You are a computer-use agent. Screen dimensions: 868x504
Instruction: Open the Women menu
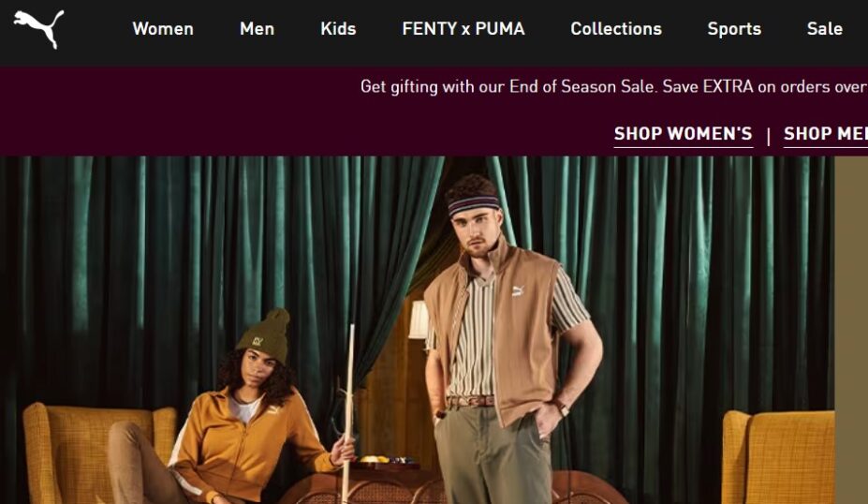[163, 29]
